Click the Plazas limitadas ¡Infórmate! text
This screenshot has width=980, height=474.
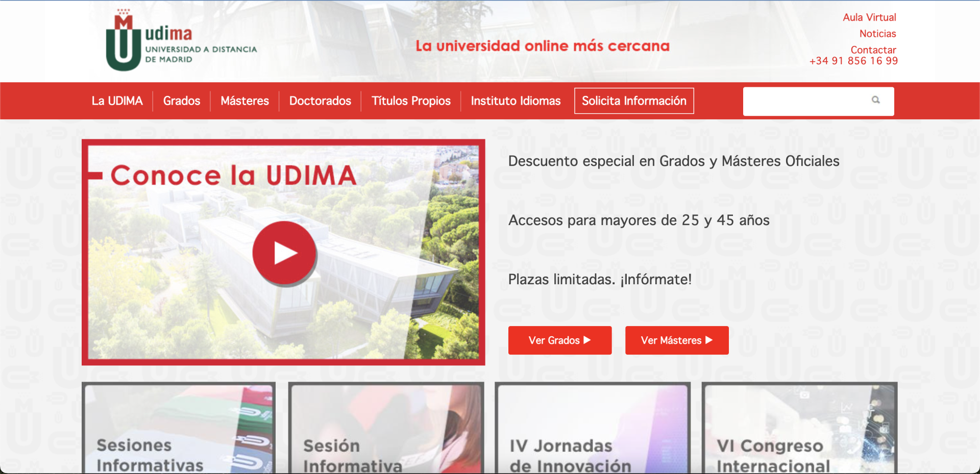click(x=600, y=280)
